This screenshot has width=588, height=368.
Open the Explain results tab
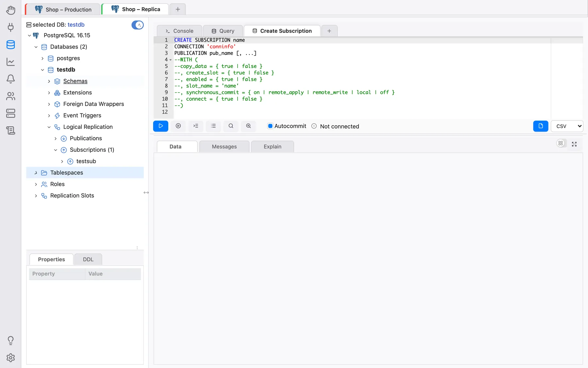272,147
